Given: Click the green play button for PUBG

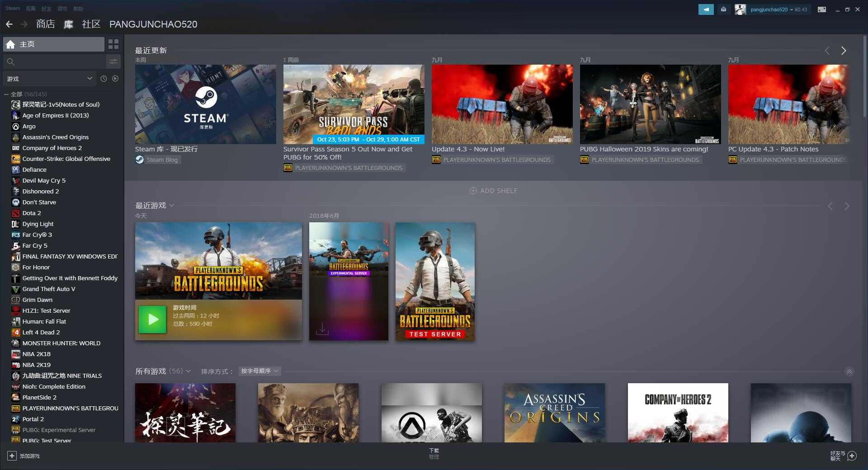Looking at the screenshot, I should tap(152, 320).
